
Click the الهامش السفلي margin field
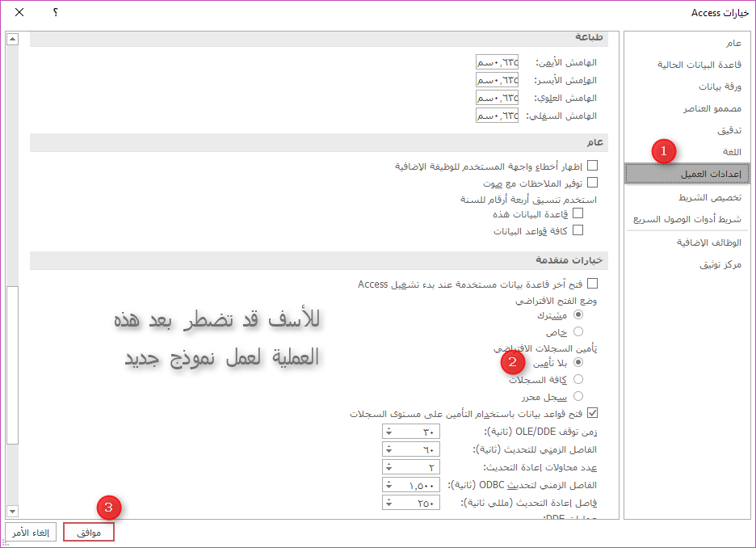click(x=497, y=116)
